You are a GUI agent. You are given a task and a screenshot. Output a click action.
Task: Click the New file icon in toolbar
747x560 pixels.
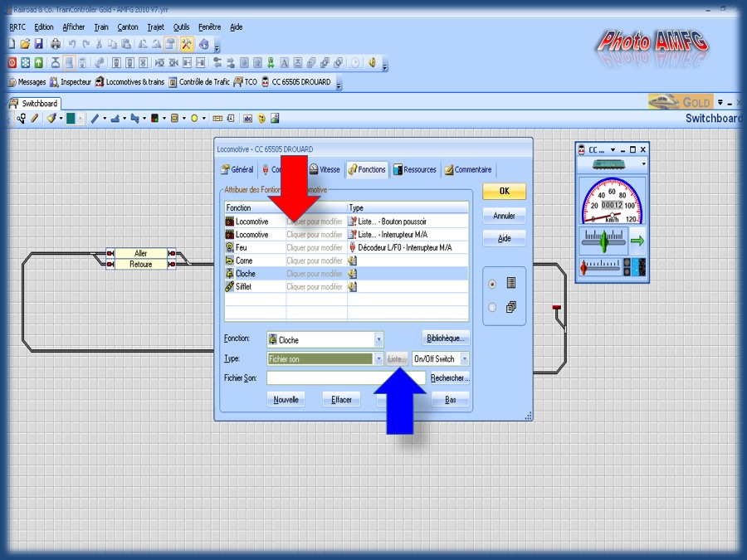tap(12, 44)
